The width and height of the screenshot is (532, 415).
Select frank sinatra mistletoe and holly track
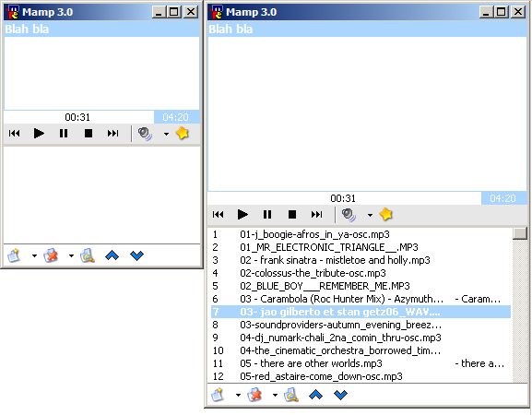(361, 260)
